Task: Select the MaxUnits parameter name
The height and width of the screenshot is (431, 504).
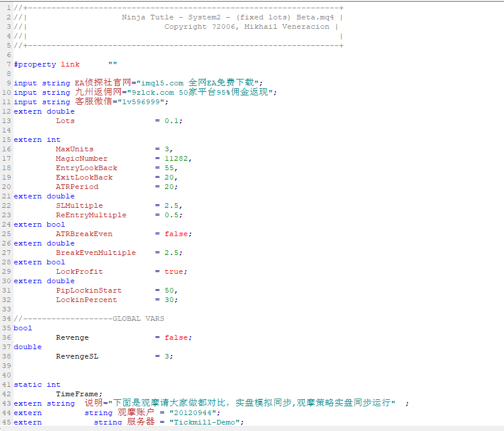Action: click(x=74, y=149)
